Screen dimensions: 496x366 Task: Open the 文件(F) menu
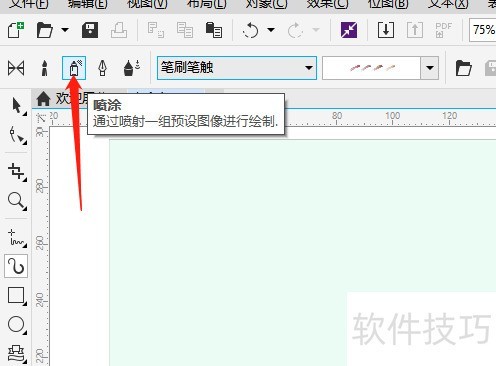tap(28, 4)
